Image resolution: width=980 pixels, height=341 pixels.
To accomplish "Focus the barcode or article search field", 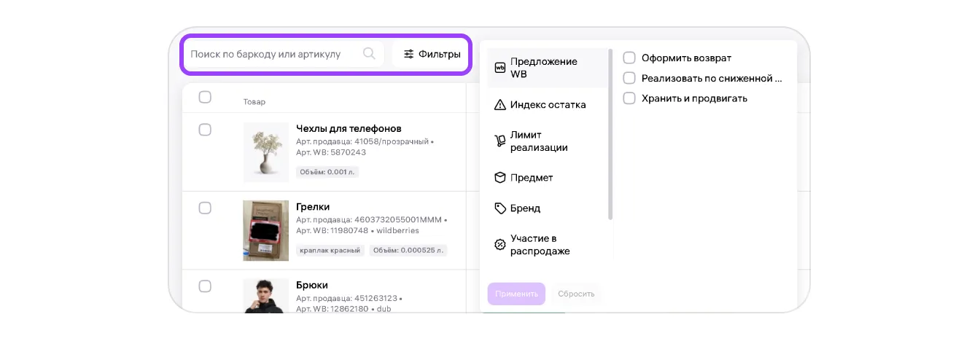I will [274, 54].
